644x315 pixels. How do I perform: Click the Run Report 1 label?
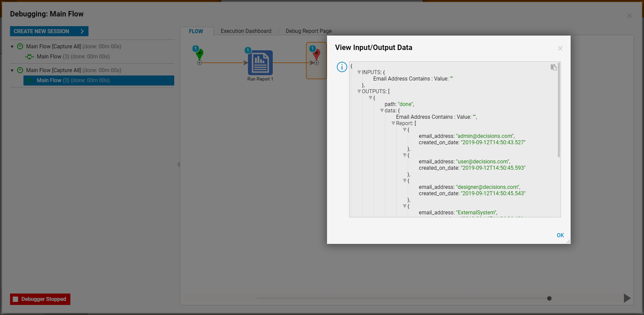click(260, 79)
